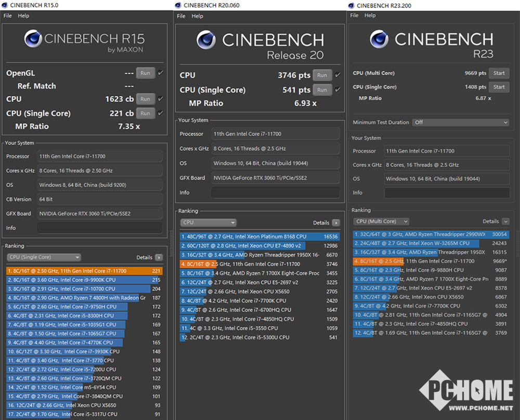The width and height of the screenshot is (520, 420).
Task: Expand ranking Details arrow in Cinebench R20
Action: click(336, 223)
